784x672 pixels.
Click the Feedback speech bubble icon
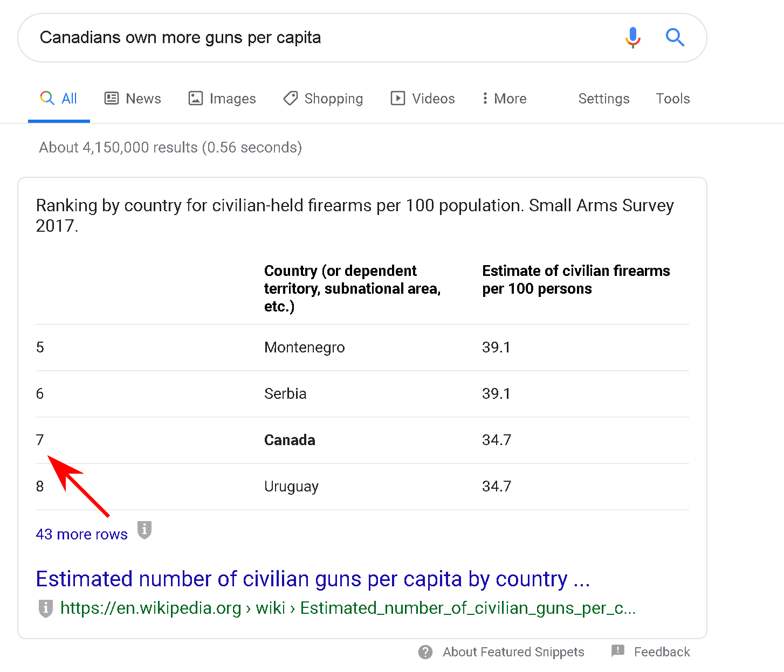pyautogui.click(x=618, y=651)
